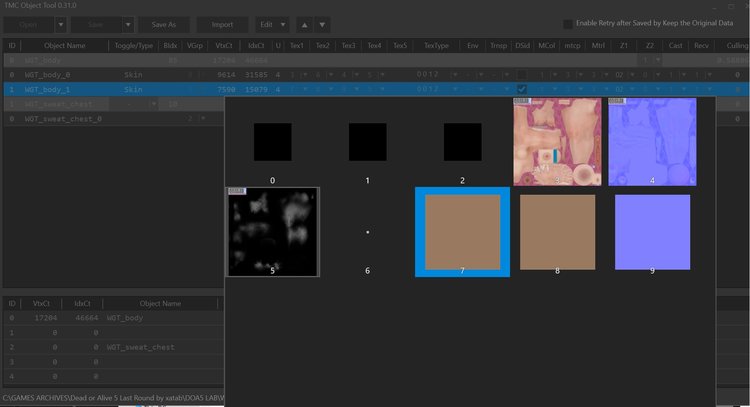Select the WGT_sweat_chest_0 object row

tap(115, 119)
